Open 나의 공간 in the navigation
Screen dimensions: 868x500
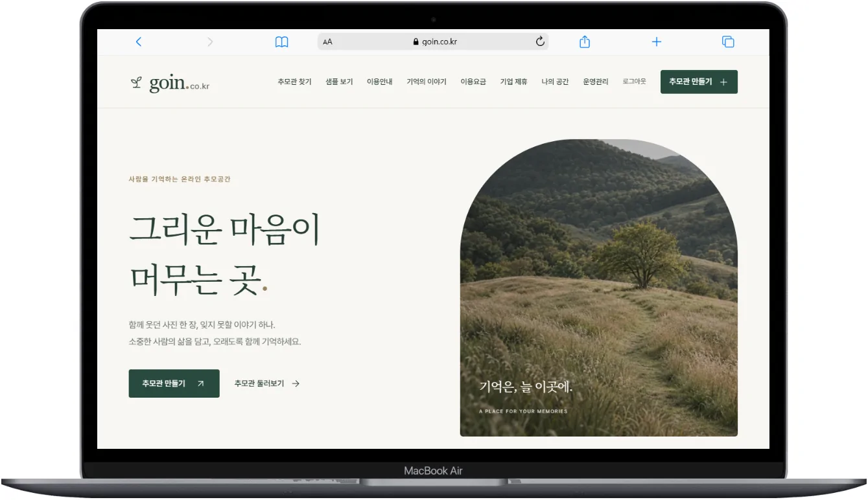click(x=555, y=82)
